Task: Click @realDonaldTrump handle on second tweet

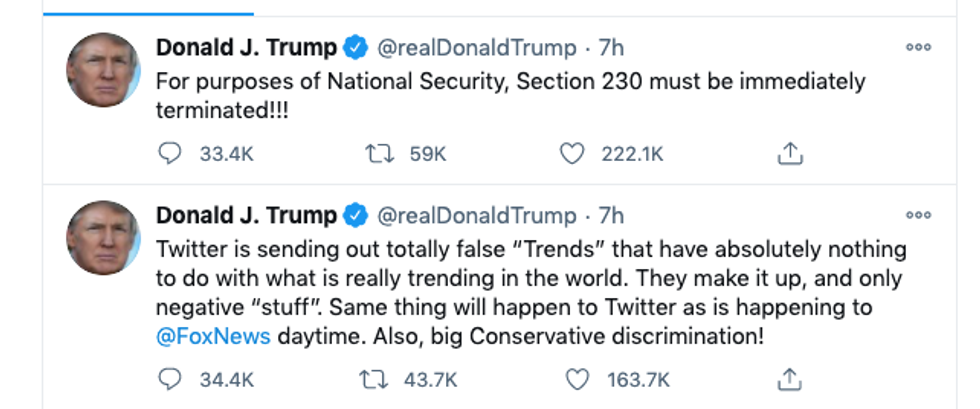Action: click(x=476, y=215)
